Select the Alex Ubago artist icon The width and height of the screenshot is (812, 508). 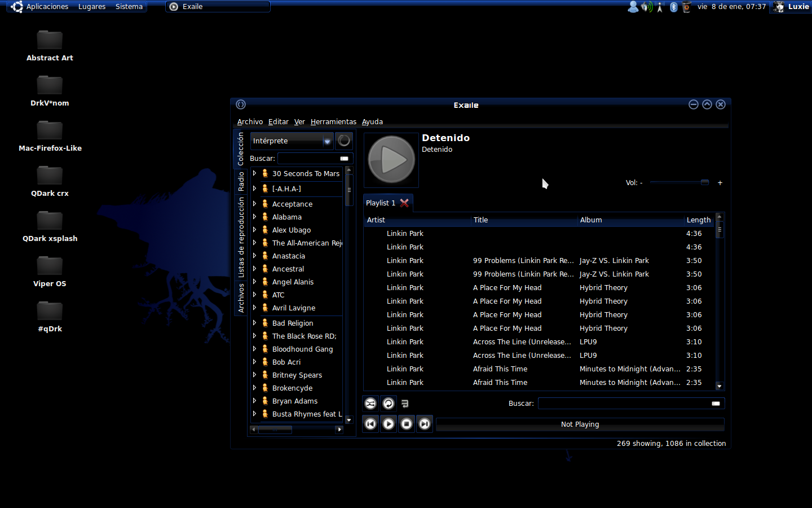pyautogui.click(x=265, y=230)
